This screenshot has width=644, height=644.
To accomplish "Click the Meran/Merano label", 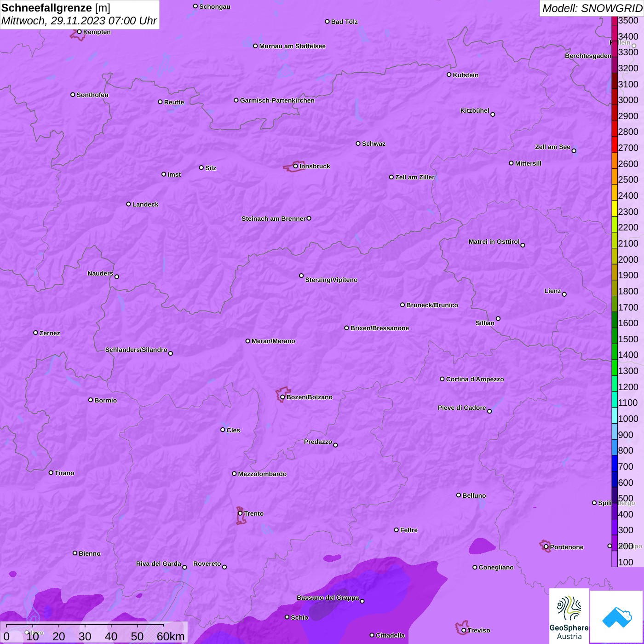I will click(273, 341).
